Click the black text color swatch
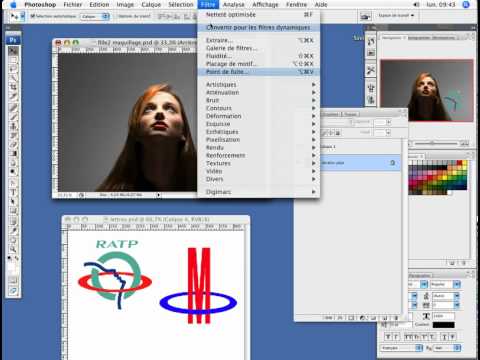The width and height of the screenshot is (480, 360). click(443, 325)
